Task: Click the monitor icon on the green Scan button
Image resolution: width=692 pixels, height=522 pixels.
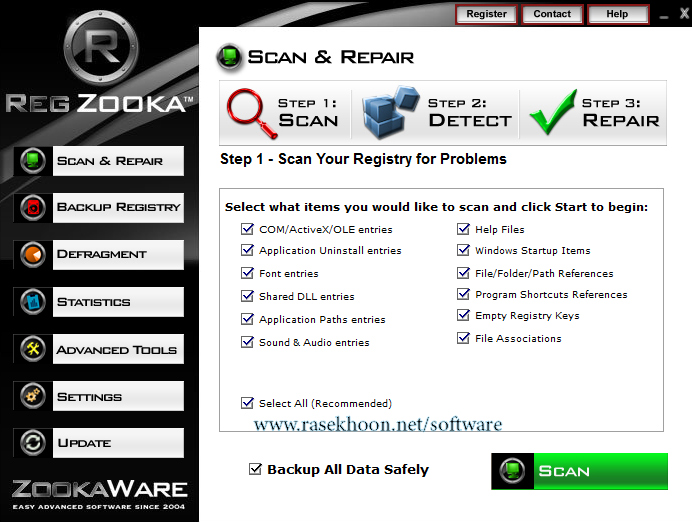Action: click(x=512, y=471)
